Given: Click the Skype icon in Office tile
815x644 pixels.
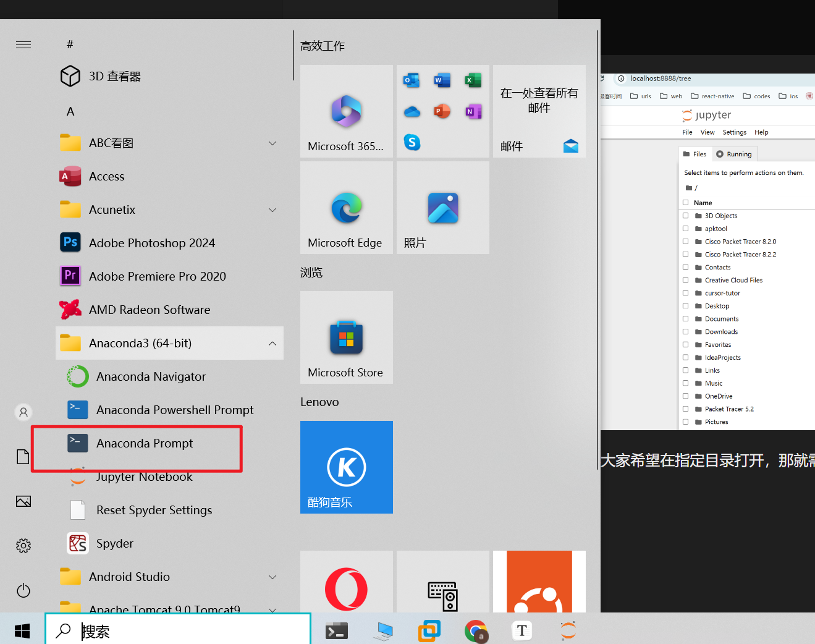Looking at the screenshot, I should (x=412, y=142).
